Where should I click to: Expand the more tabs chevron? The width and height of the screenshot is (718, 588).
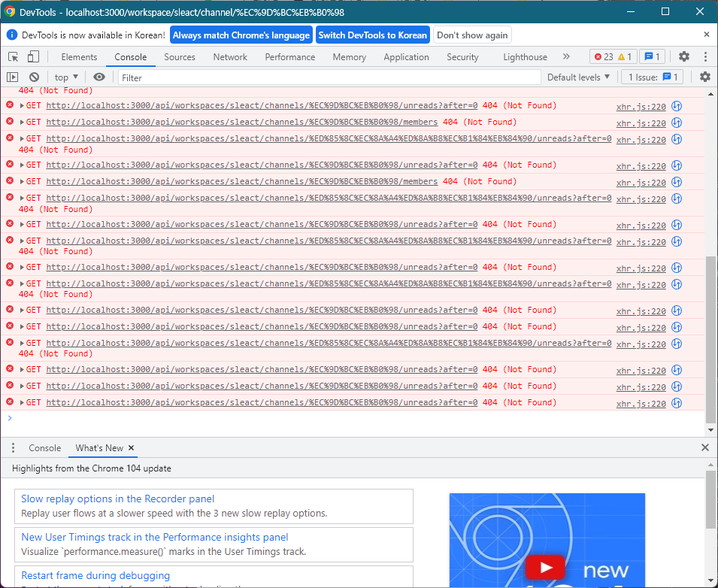[566, 56]
